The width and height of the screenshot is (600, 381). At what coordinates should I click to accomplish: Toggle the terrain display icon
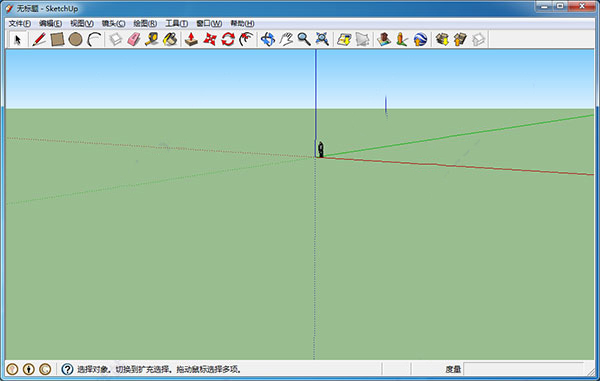pyautogui.click(x=362, y=39)
